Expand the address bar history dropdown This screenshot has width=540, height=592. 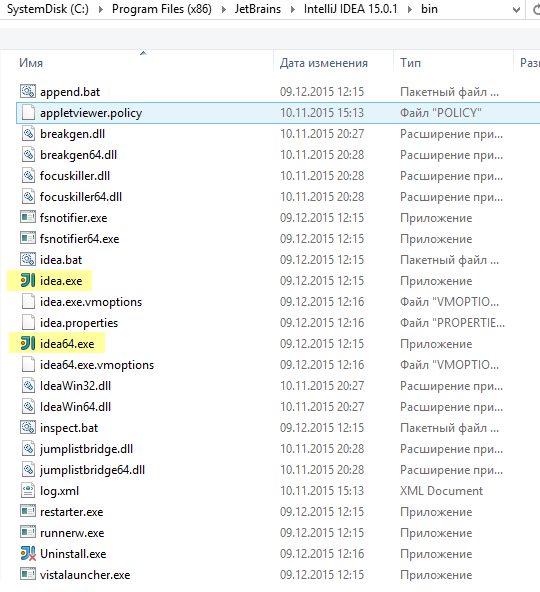[x=516, y=9]
